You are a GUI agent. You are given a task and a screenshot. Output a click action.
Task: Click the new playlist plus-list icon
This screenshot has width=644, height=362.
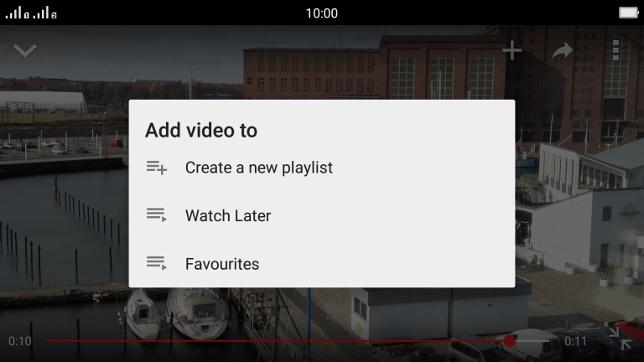point(157,168)
